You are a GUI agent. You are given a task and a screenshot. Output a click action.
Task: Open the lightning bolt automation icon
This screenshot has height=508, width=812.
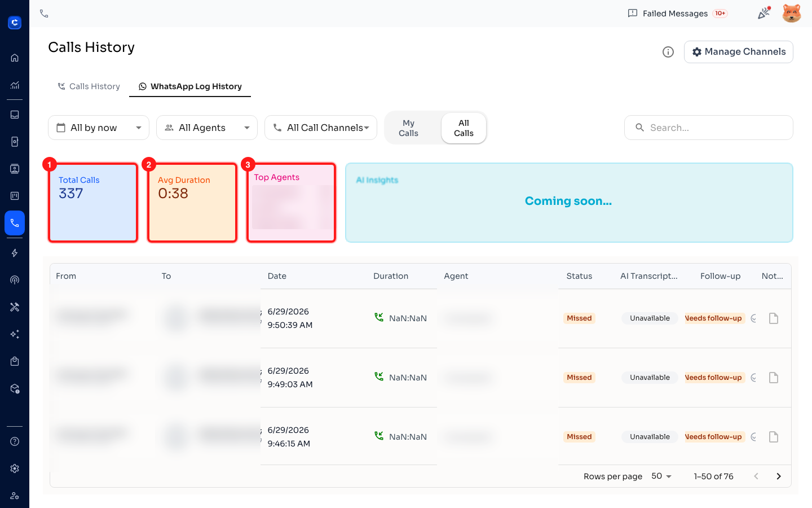pos(15,253)
